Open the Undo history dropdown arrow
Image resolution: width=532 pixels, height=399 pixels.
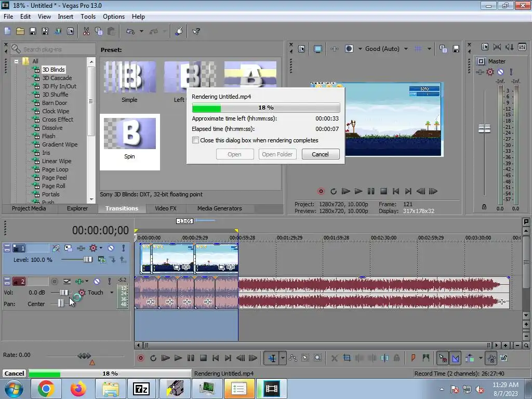tap(141, 31)
